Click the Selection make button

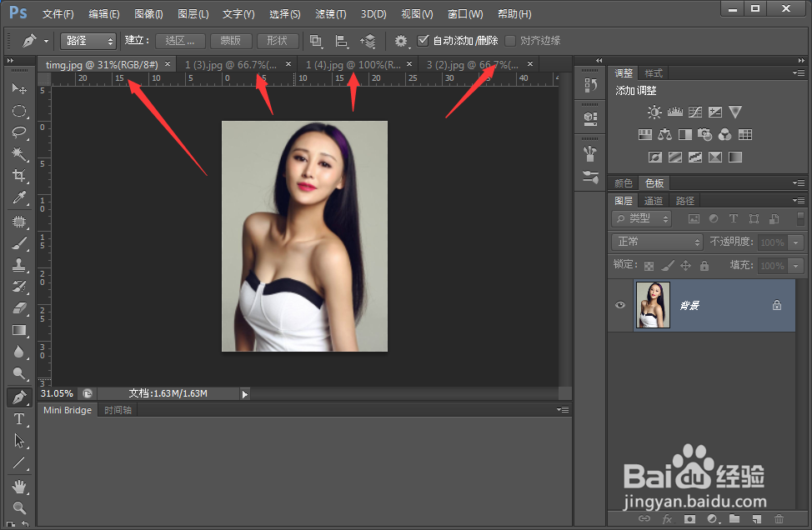tap(180, 41)
